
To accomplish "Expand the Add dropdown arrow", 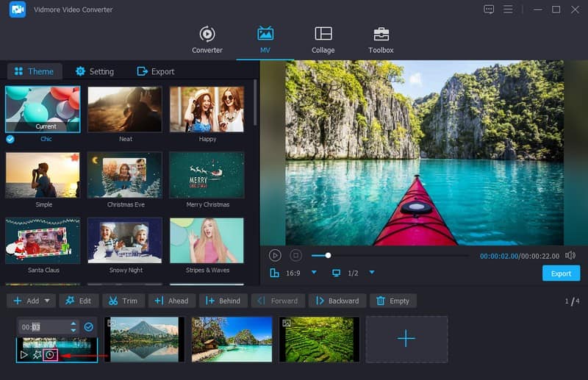I will [x=48, y=301].
